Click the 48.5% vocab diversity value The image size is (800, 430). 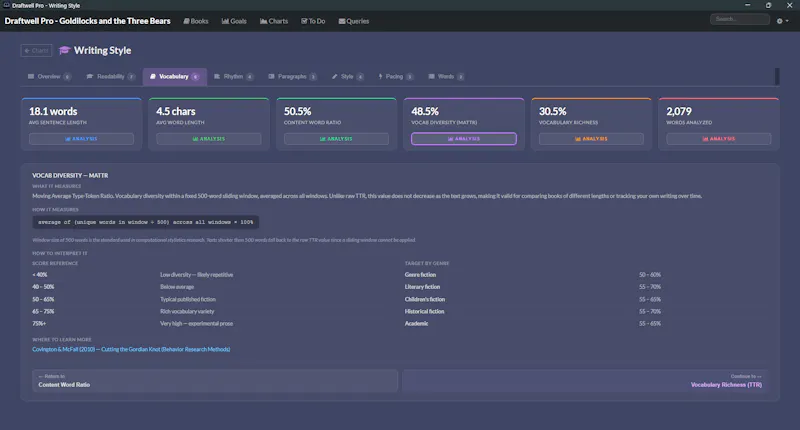pos(425,111)
